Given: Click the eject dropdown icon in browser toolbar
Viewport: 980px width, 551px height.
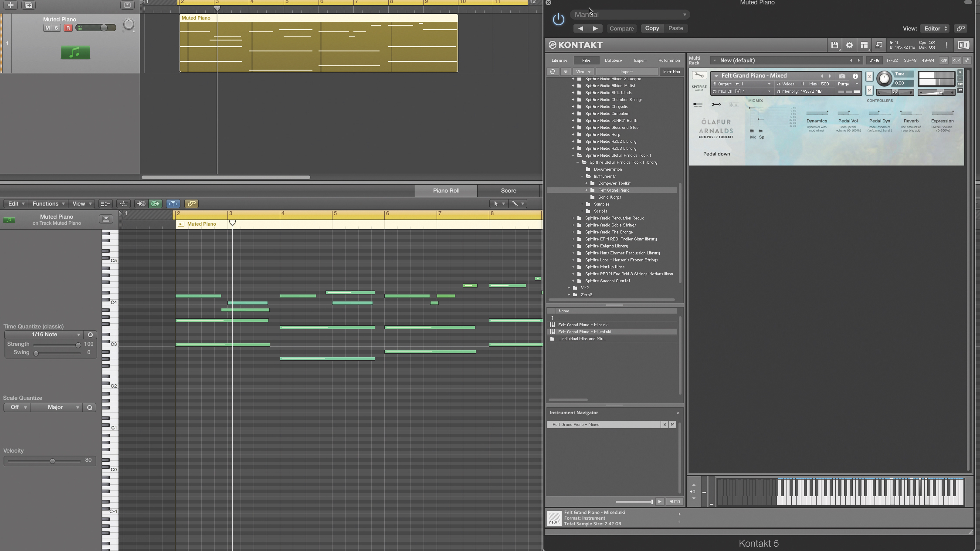Looking at the screenshot, I should tap(566, 71).
